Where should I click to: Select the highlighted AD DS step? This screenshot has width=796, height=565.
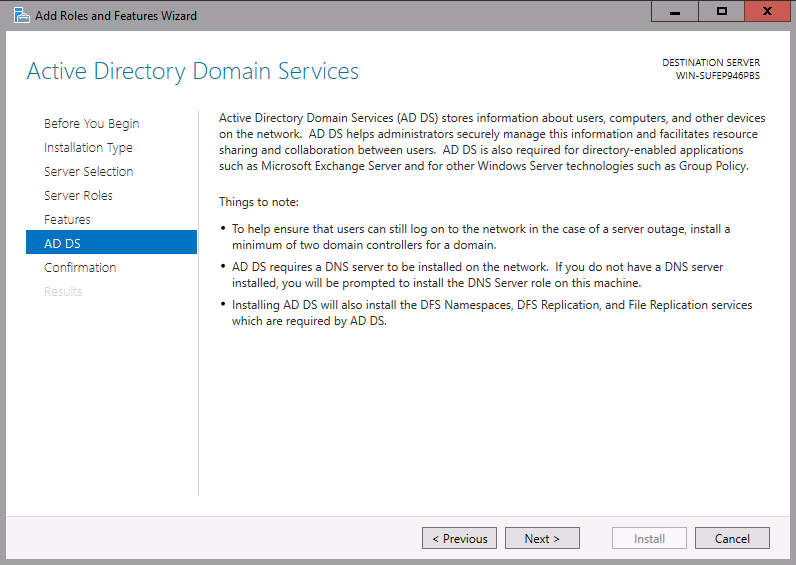pos(111,243)
